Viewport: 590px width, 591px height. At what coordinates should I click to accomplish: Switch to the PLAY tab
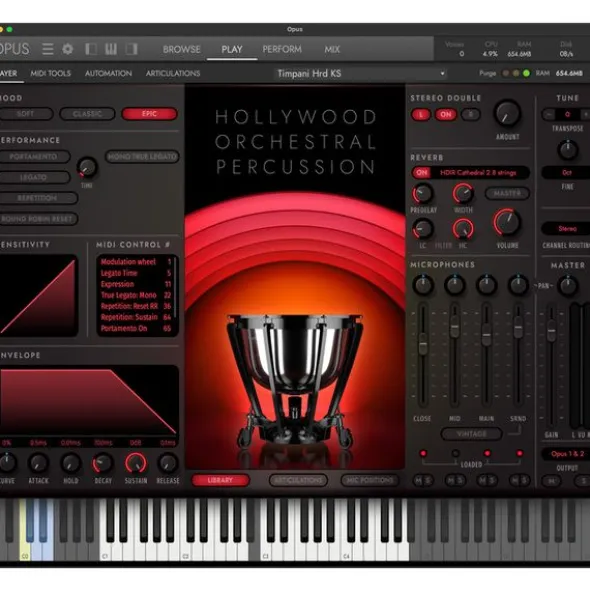232,49
